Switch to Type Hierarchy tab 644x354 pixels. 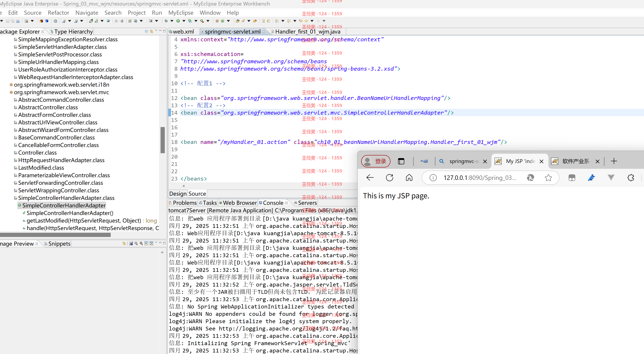(x=72, y=32)
